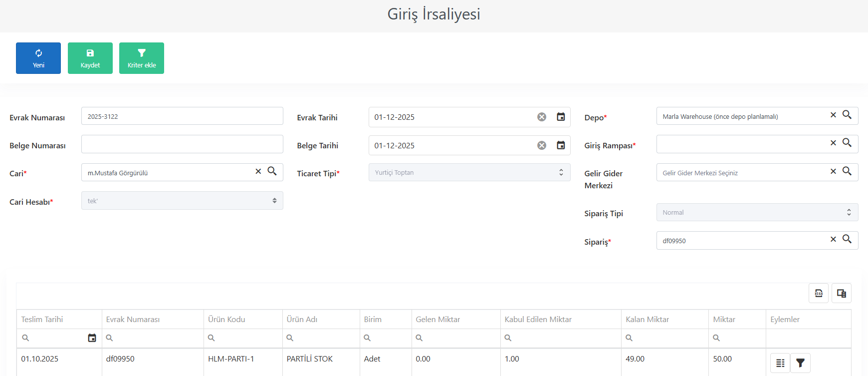Expand the Ticaret Tipi dropdown
Screen dimensions: 868x376
[469, 172]
